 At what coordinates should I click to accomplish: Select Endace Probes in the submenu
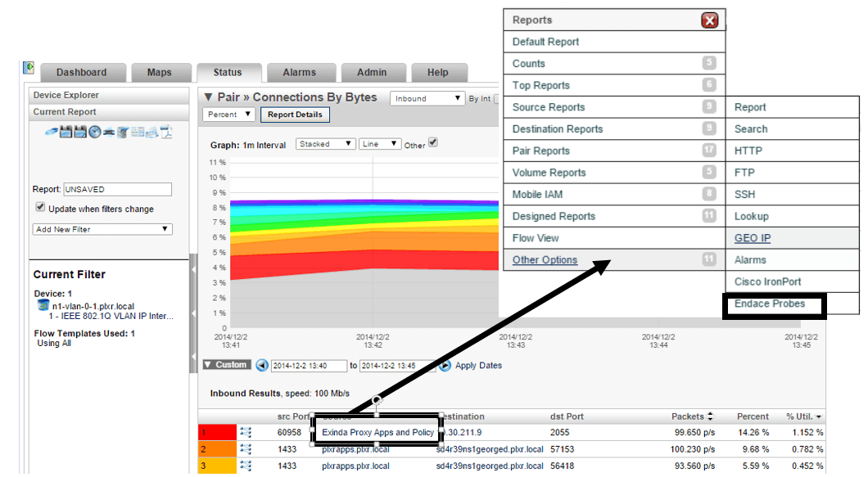click(x=770, y=304)
